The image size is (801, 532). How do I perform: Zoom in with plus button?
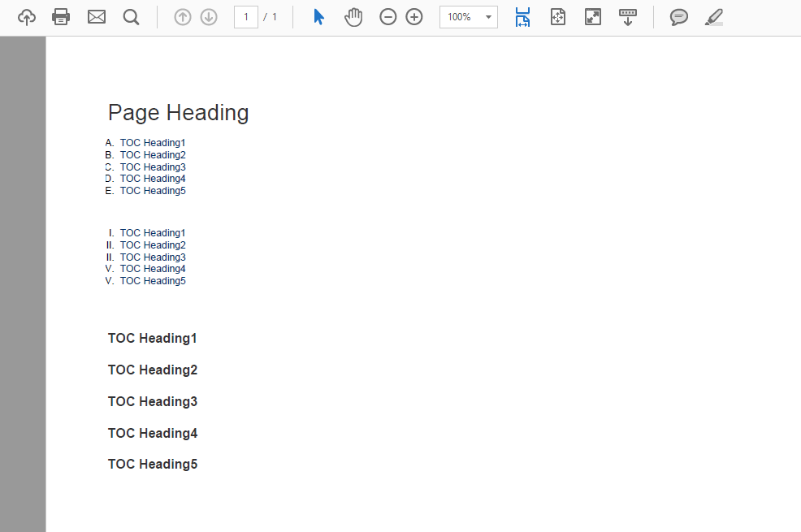tap(414, 17)
